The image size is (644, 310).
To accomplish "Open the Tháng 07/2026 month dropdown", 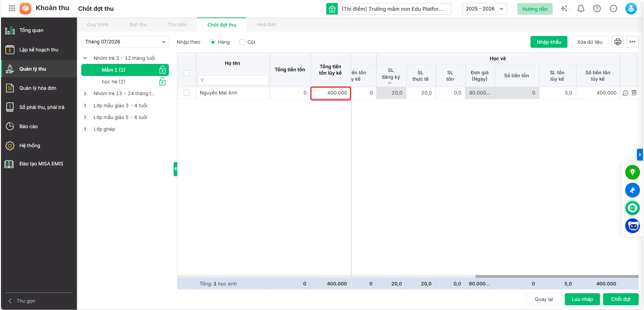I will [x=125, y=42].
